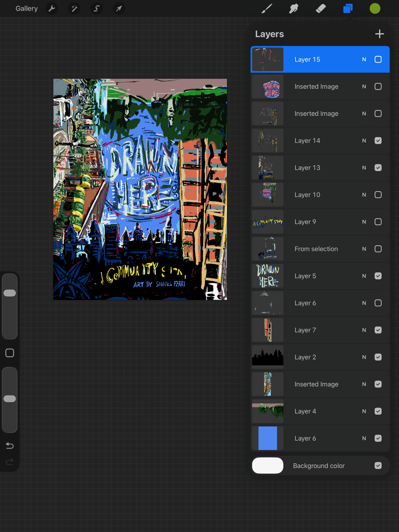Open blend mode N for Layer 13

364,168
